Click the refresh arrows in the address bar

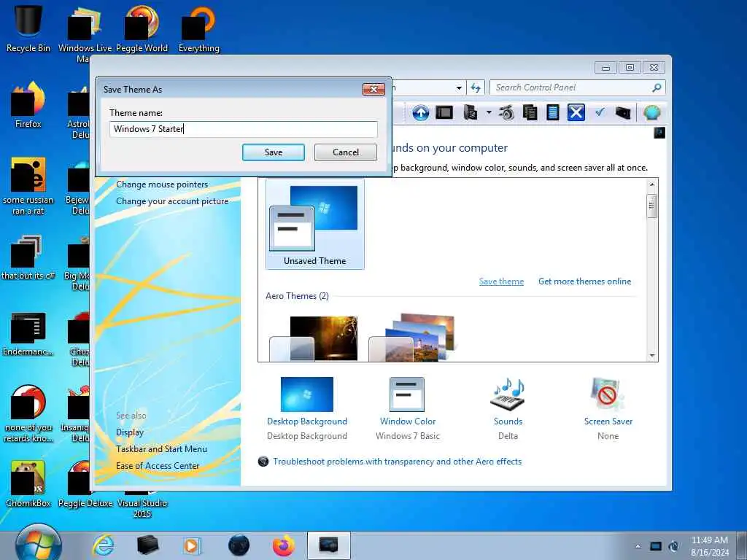coord(476,87)
